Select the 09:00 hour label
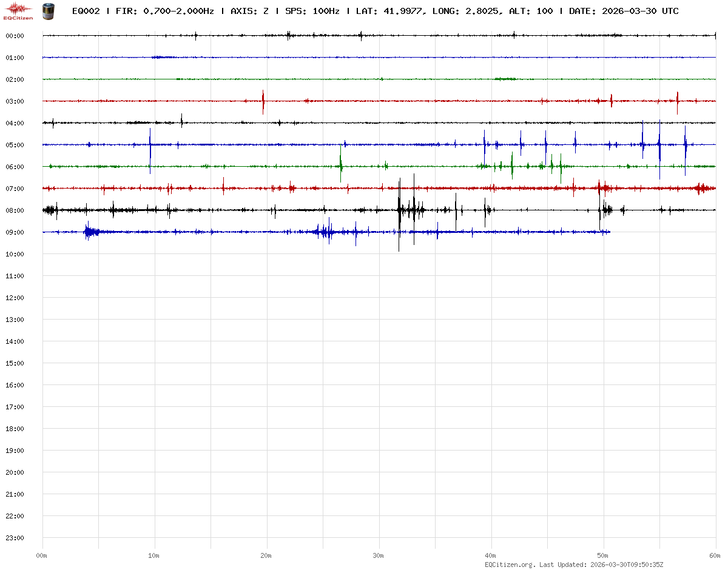The height and width of the screenshot is (570, 728). click(x=15, y=232)
